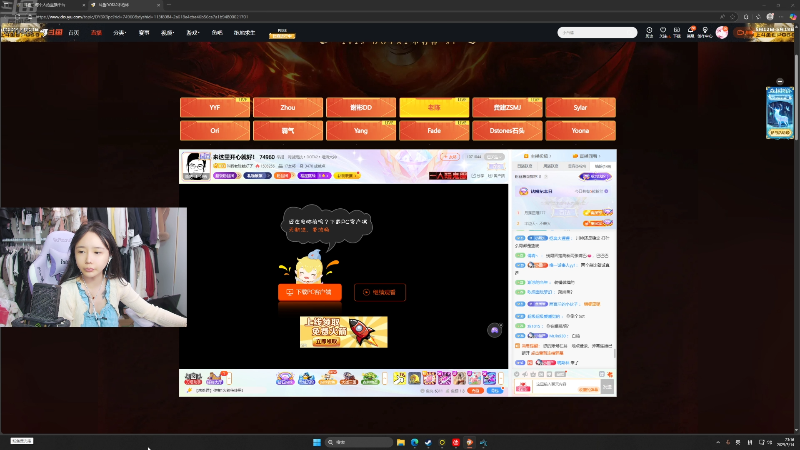The image size is (800, 450).
Task: Open the history clock icon in the header
Action: (x=649, y=32)
